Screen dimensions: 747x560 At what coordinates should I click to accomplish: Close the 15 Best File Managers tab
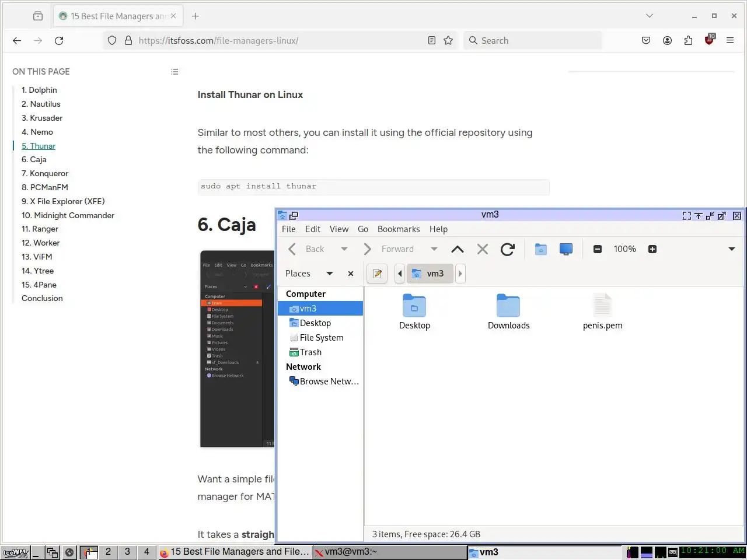coord(173,16)
